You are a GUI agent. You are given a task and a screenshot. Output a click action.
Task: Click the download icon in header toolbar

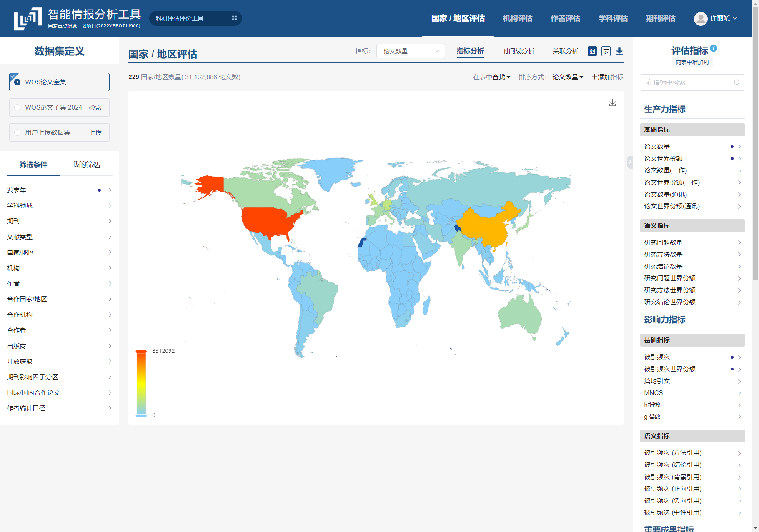tap(619, 51)
